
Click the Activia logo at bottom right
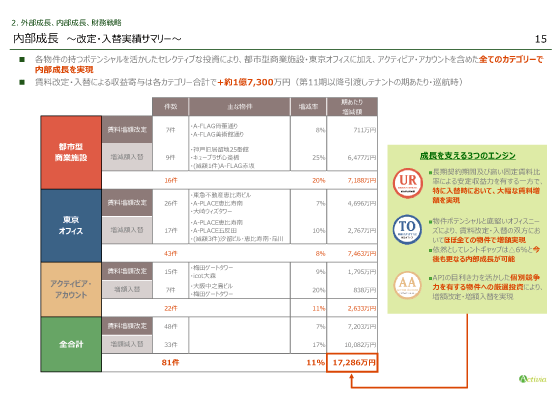pyautogui.click(x=532, y=379)
